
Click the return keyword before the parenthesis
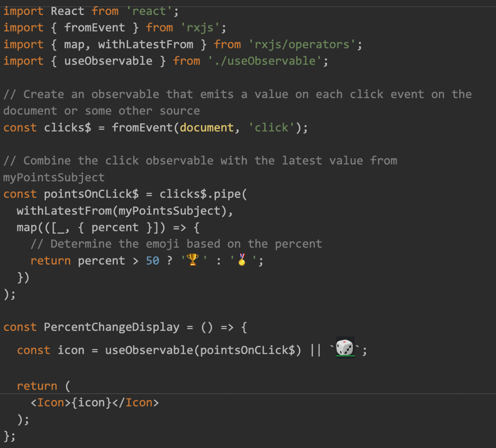click(x=37, y=386)
